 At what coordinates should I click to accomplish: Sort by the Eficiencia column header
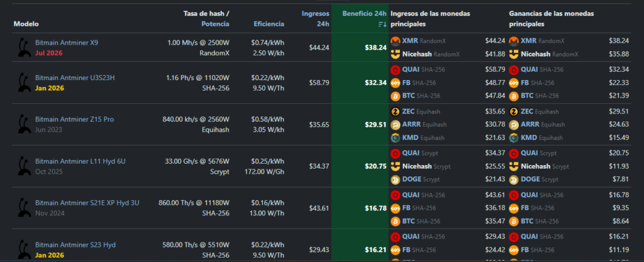[269, 24]
